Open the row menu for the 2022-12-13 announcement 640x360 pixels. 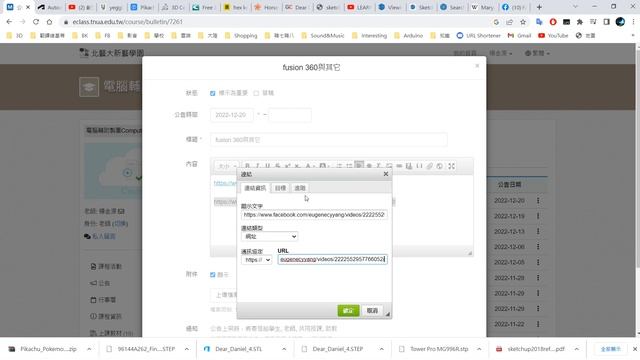[538, 231]
